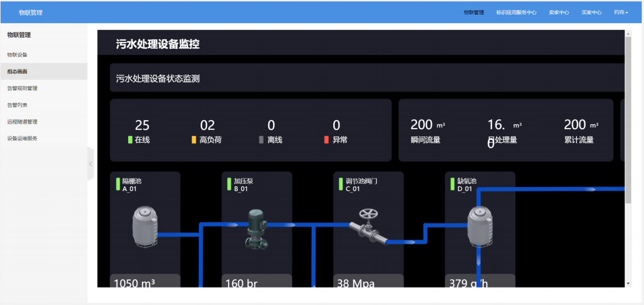Open 远程隧道管理 sidebar item
The width and height of the screenshot is (644, 305).
(x=22, y=122)
